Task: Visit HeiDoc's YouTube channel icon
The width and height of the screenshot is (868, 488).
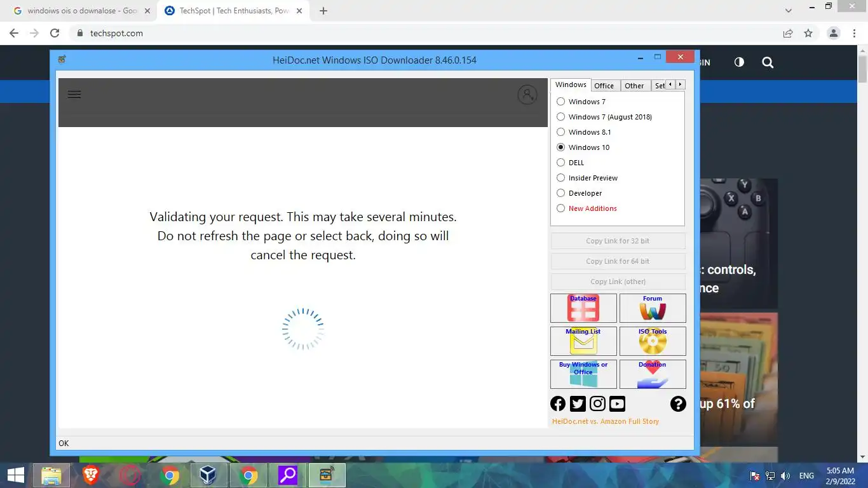Action: pyautogui.click(x=617, y=403)
